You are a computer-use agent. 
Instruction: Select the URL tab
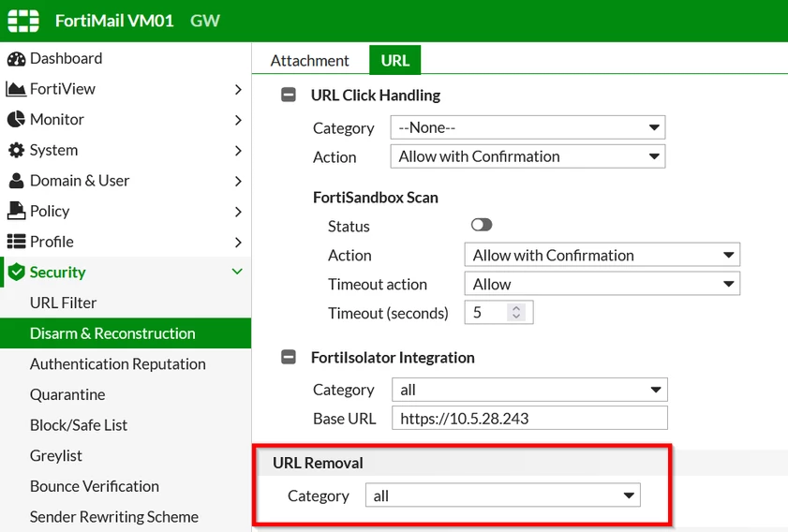click(x=395, y=60)
